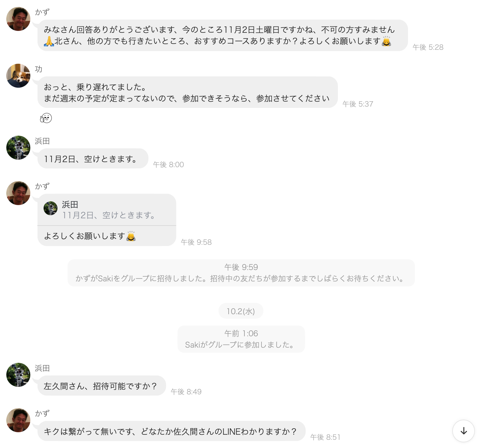Select the message starting みなさん回答ありがとう
480x448 pixels.
223,35
